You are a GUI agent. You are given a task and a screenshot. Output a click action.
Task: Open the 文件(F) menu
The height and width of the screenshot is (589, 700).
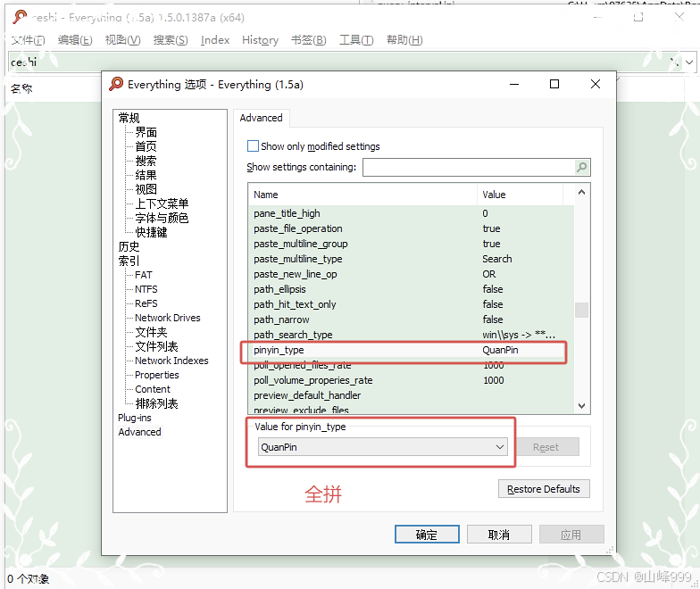pos(29,40)
